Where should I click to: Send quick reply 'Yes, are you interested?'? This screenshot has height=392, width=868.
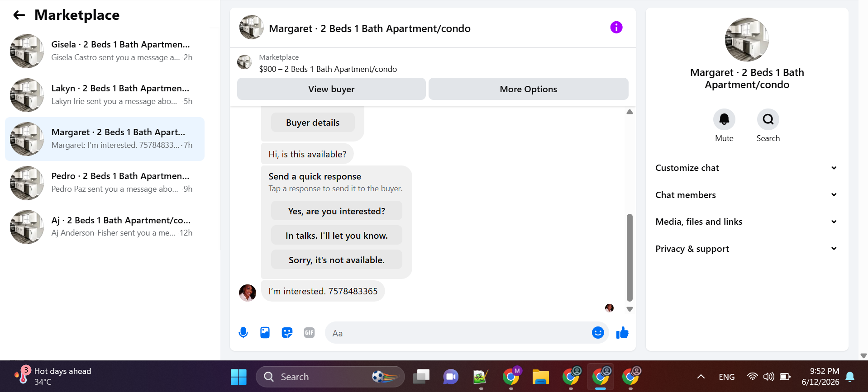[x=336, y=211]
